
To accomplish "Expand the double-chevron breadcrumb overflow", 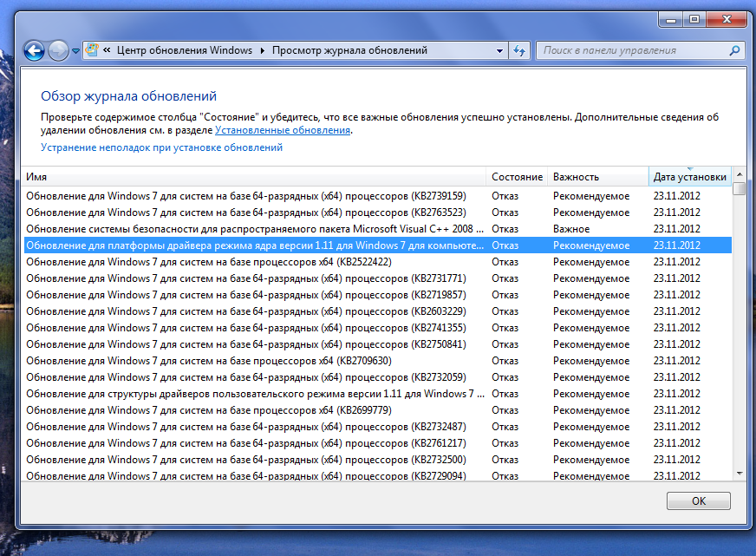I will pyautogui.click(x=107, y=49).
